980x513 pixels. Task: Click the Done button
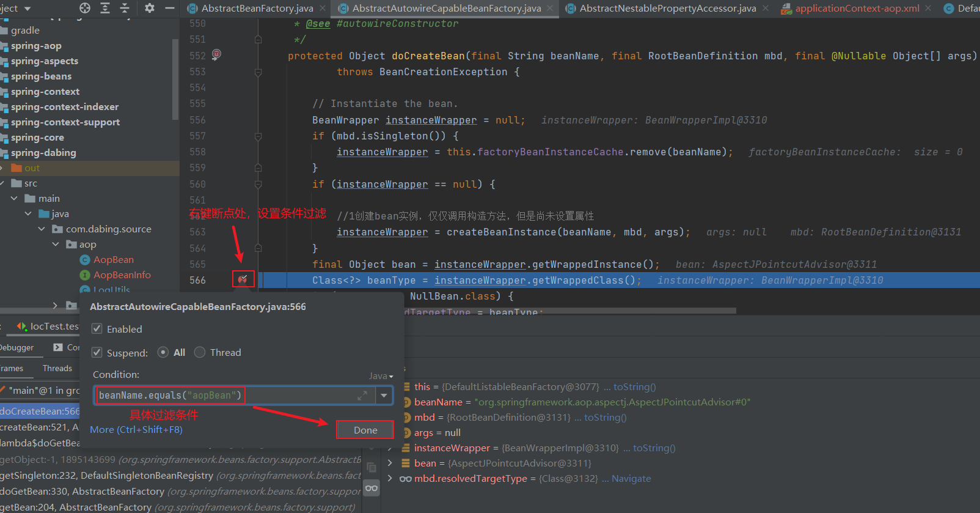point(365,430)
